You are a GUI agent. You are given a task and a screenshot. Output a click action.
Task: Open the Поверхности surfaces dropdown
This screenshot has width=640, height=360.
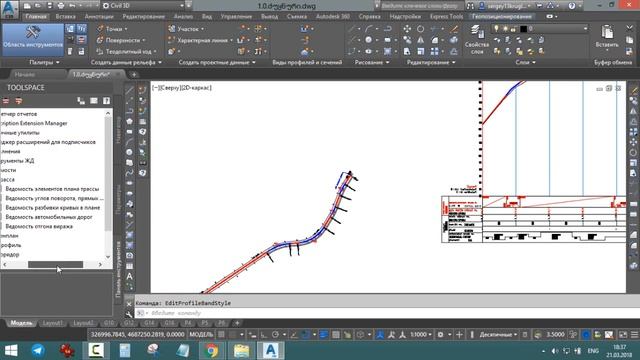pos(121,40)
